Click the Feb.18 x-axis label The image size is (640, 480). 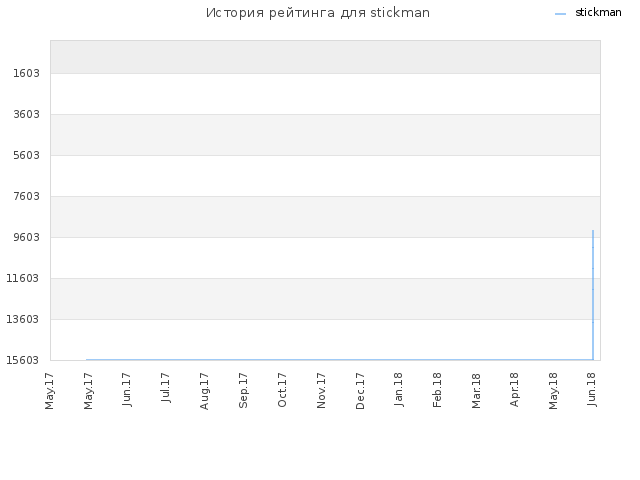pos(437,390)
